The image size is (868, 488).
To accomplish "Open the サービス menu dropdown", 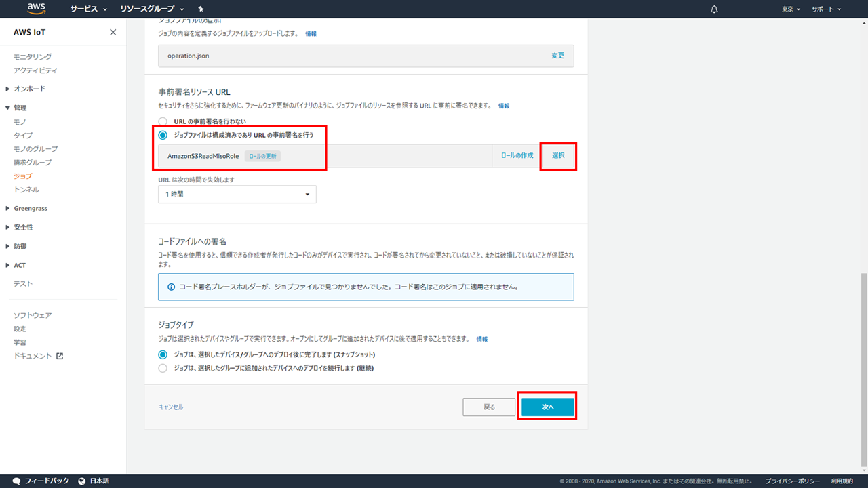I will pyautogui.click(x=89, y=9).
